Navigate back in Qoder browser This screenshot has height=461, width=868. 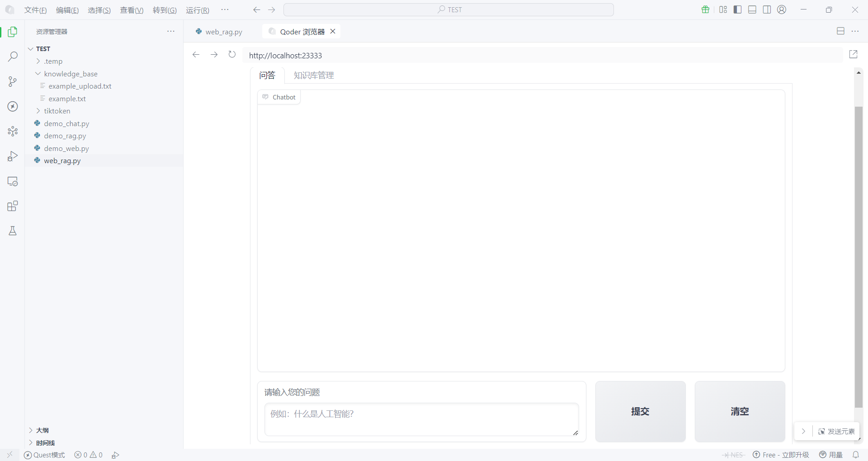(x=196, y=55)
